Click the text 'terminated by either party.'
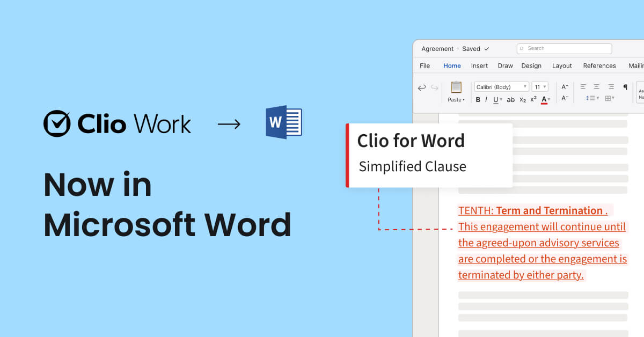Image resolution: width=644 pixels, height=337 pixels. coord(521,275)
